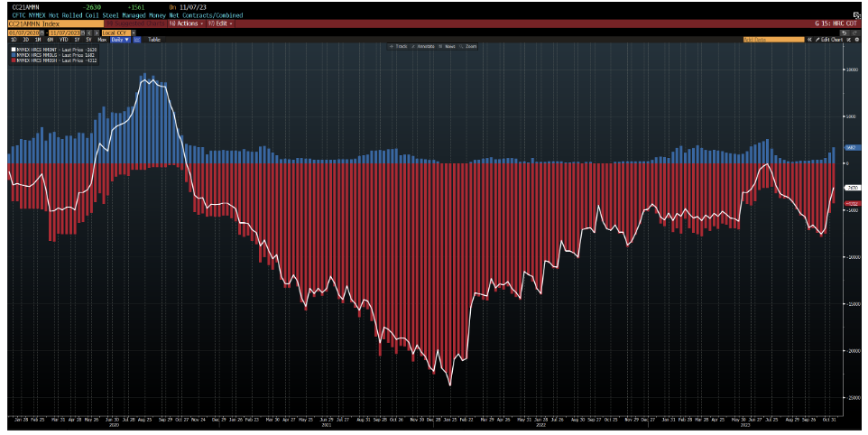Screen dimensions: 868x435
Task: Click the undo arrow icon
Action: click(845, 32)
